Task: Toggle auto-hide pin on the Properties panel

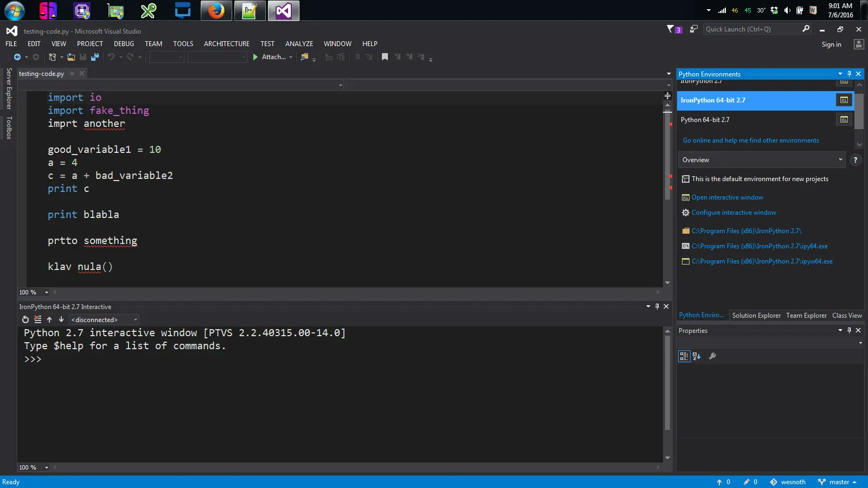Action: coord(849,330)
